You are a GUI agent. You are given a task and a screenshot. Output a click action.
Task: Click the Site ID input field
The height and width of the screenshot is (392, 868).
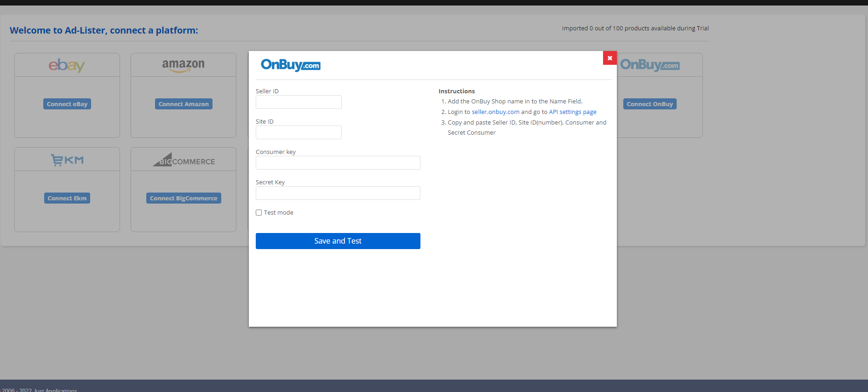[x=299, y=132]
